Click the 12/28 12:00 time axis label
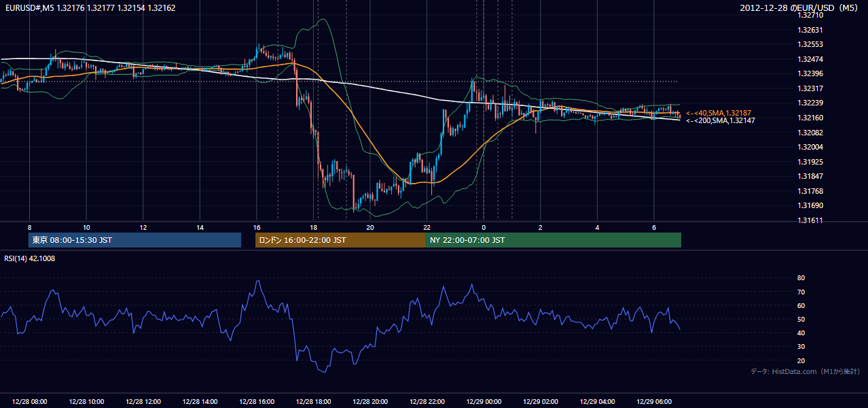This screenshot has height=408, width=868. [143, 402]
